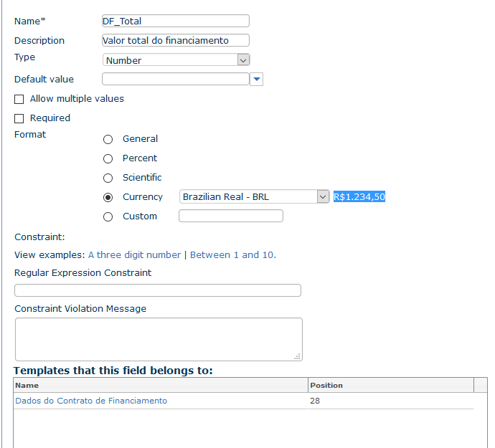Click the Description text field
The width and height of the screenshot is (495, 448).
point(176,41)
